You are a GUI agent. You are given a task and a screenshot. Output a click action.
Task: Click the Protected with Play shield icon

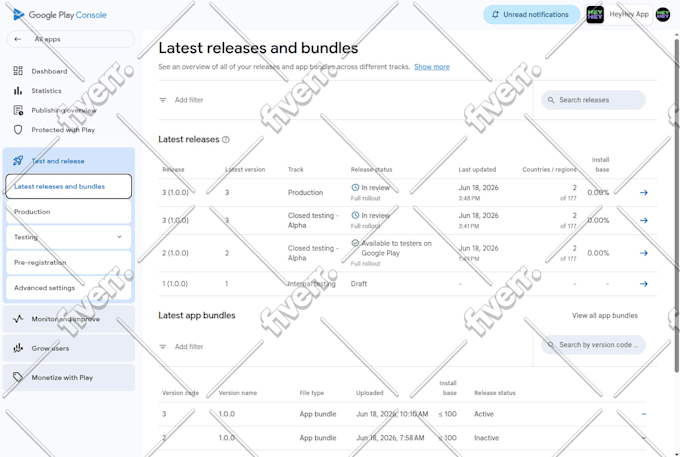[18, 130]
